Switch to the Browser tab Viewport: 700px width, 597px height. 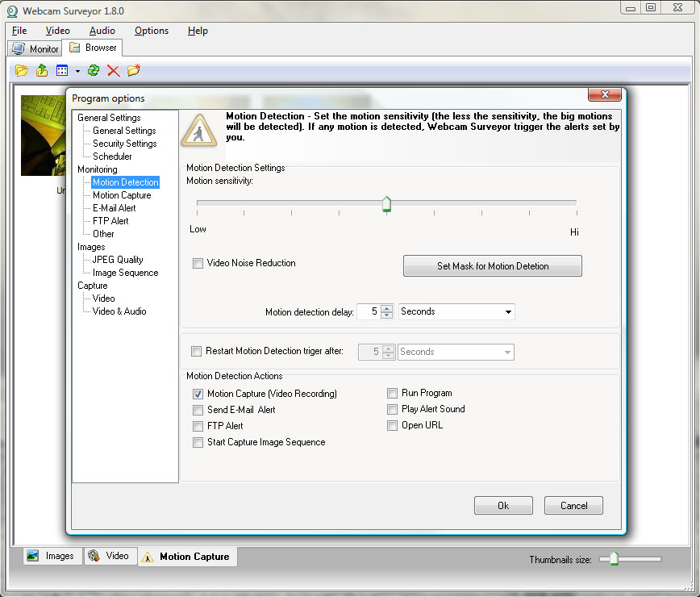(93, 48)
